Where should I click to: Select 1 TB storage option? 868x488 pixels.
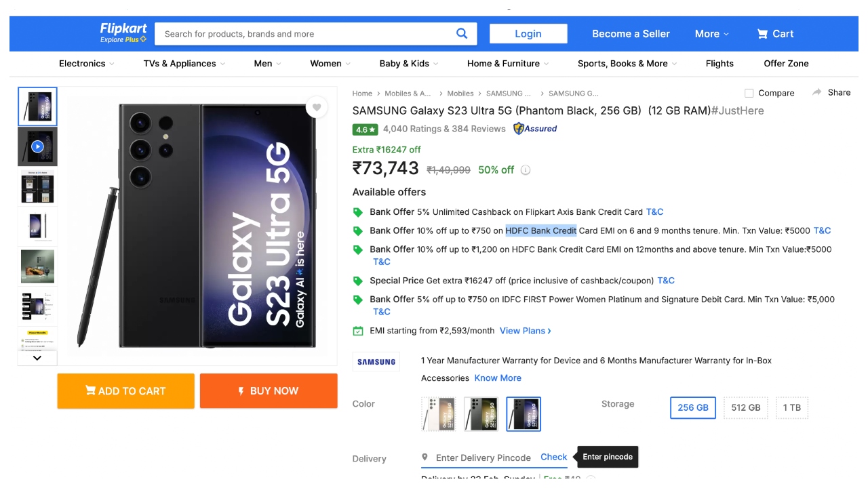tap(791, 407)
